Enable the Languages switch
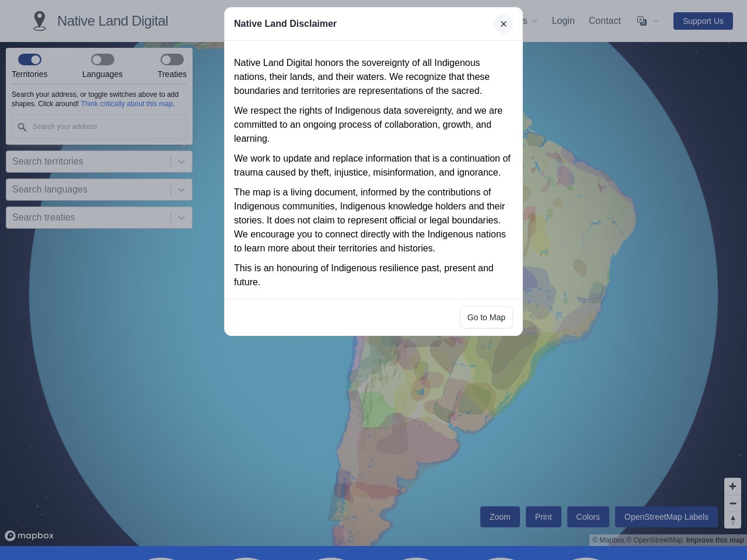Viewport: 747px width, 560px height. (x=103, y=60)
